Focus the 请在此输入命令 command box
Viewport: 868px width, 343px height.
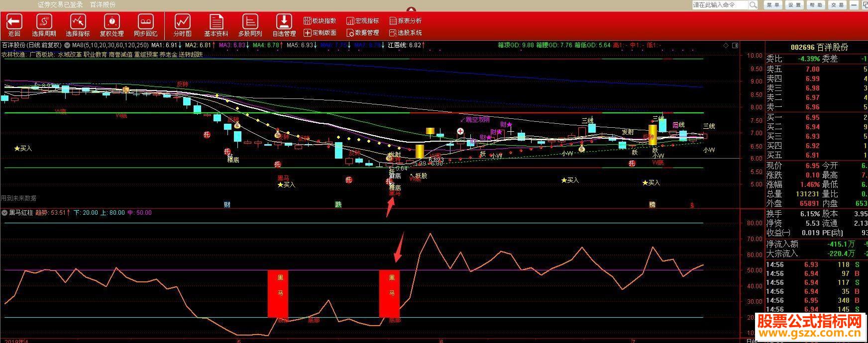(x=720, y=4)
